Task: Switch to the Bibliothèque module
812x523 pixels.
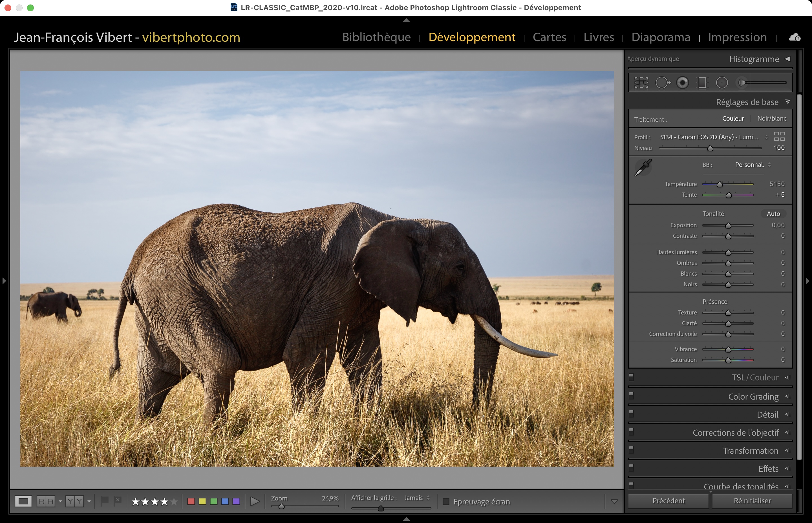Action: pos(376,37)
